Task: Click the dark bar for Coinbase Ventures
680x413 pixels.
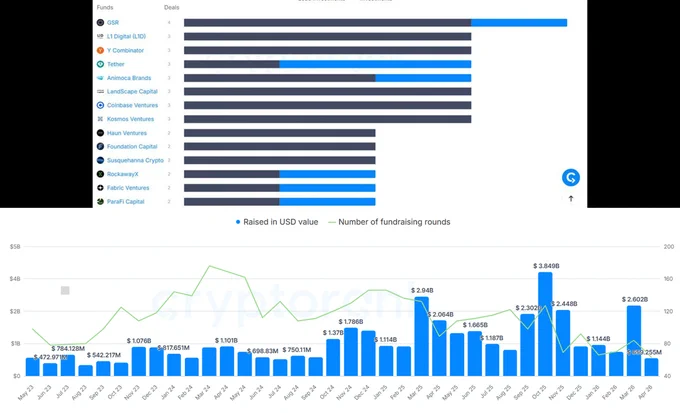Action: 327,105
